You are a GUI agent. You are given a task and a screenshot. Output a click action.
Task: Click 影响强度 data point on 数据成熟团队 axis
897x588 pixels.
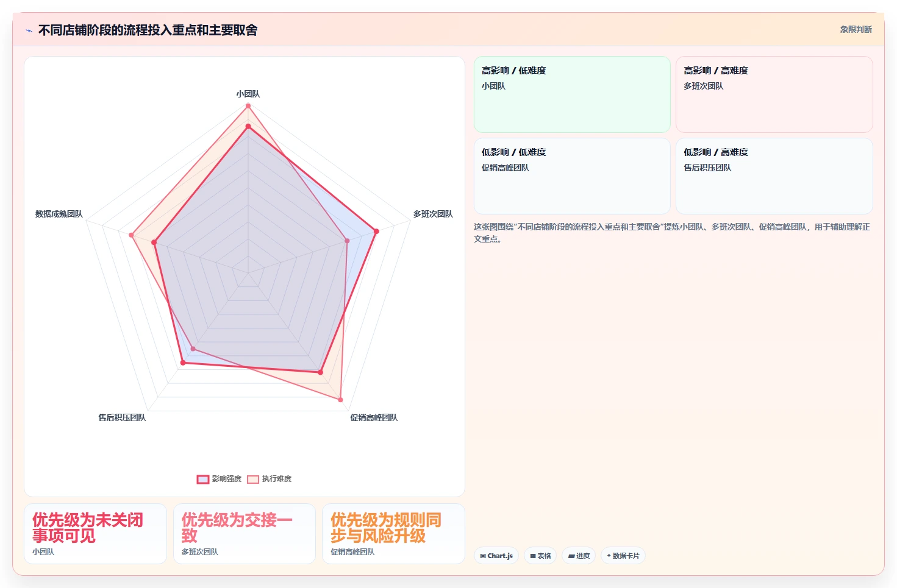[x=154, y=243]
